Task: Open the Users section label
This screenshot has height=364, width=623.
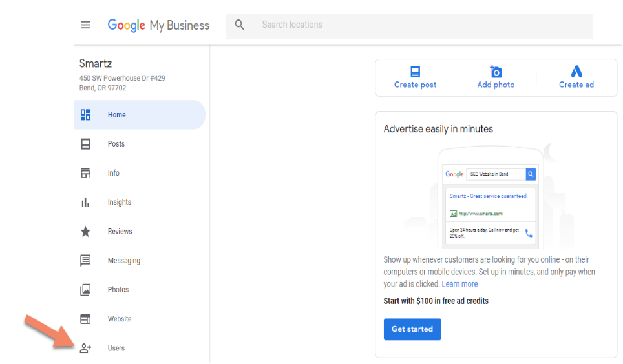Action: pos(116,348)
